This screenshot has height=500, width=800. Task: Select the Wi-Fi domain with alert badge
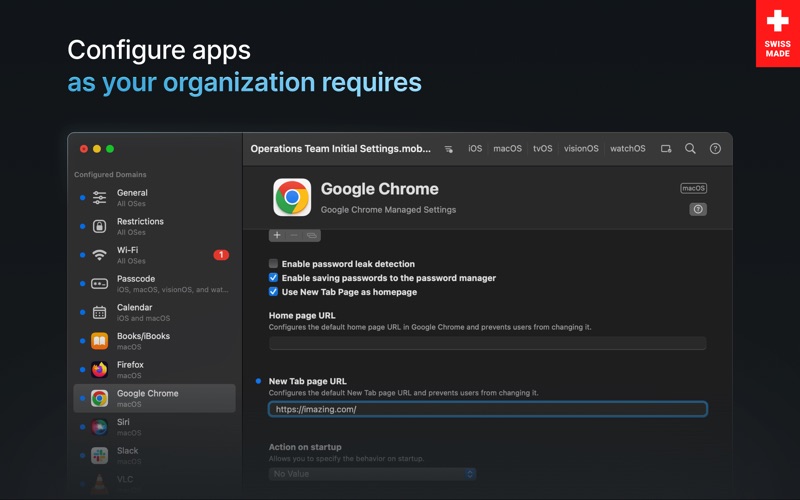click(x=155, y=255)
